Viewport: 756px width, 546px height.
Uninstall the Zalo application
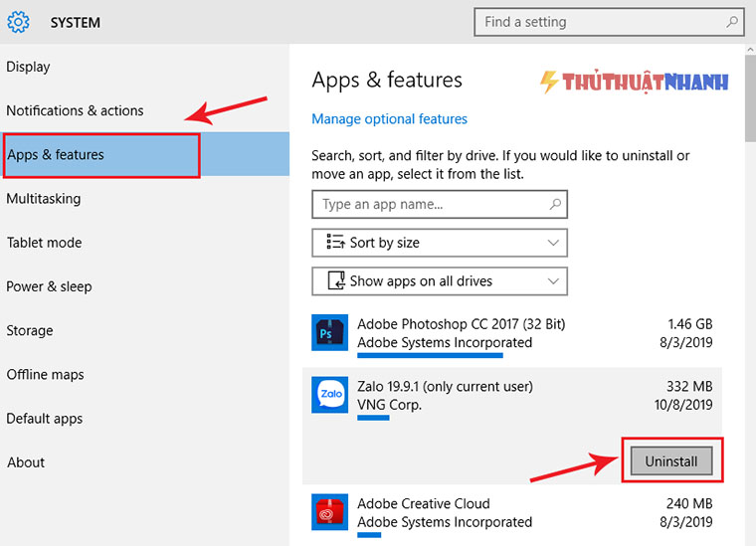[x=671, y=461]
